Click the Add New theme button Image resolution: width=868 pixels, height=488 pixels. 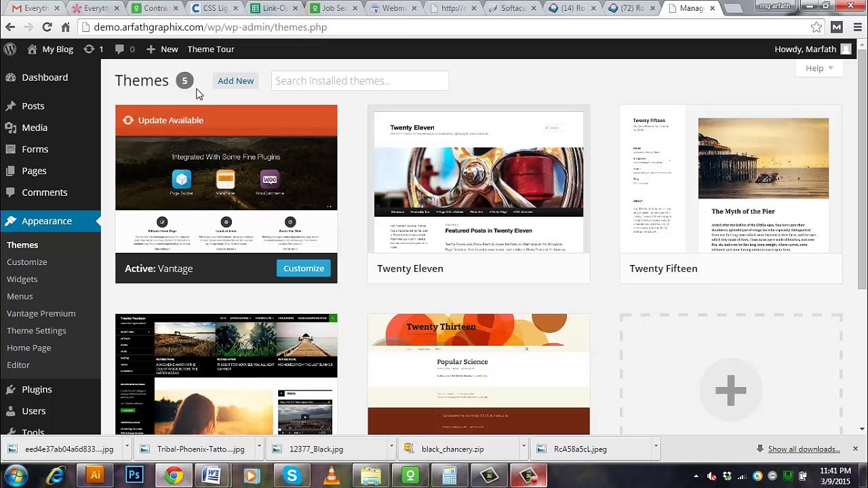[235, 81]
